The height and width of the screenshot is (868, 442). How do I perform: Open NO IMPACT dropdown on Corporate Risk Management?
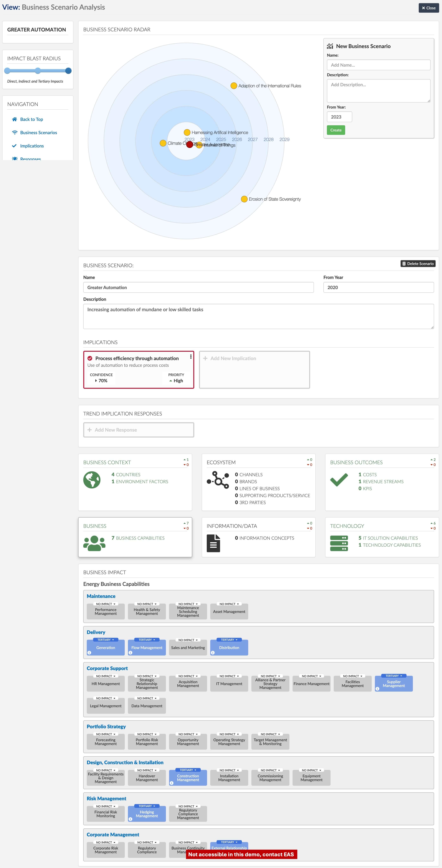pyautogui.click(x=106, y=842)
